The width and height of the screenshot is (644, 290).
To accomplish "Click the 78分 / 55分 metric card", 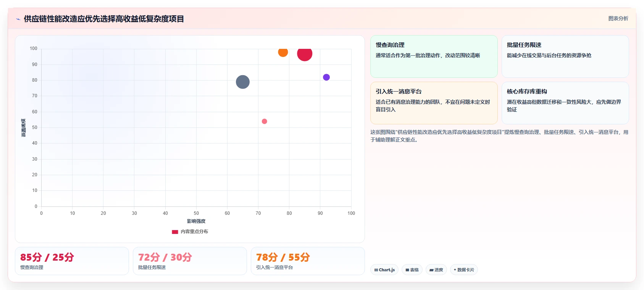I will (308, 261).
